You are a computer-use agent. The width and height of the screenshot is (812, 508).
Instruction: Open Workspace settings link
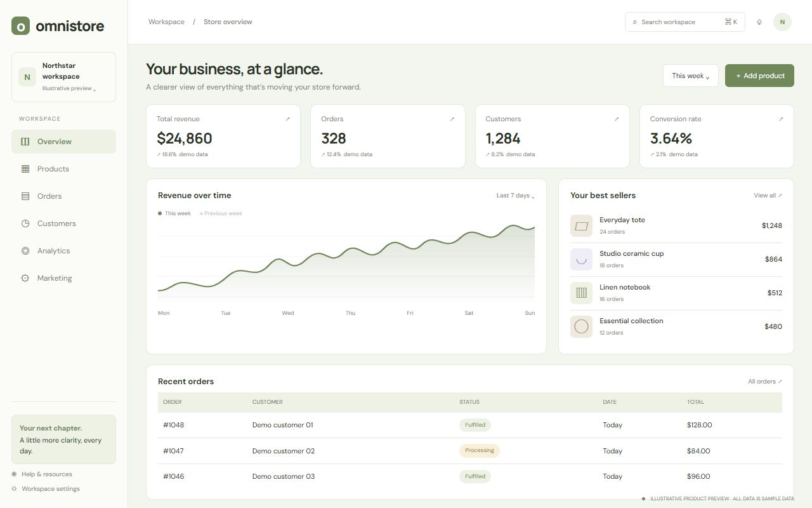pyautogui.click(x=46, y=489)
